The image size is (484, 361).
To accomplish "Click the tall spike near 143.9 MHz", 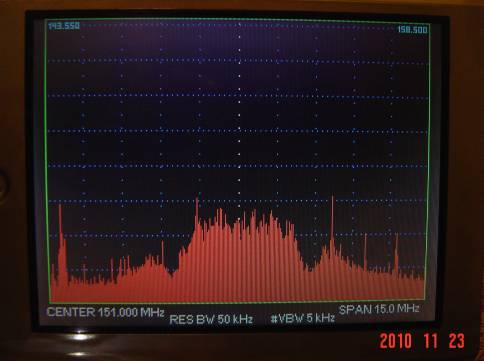I will [x=60, y=233].
